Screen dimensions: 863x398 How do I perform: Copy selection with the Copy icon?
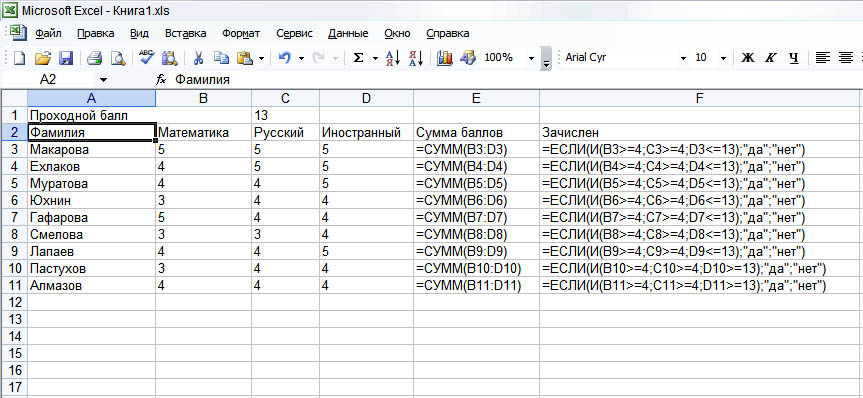(x=221, y=58)
